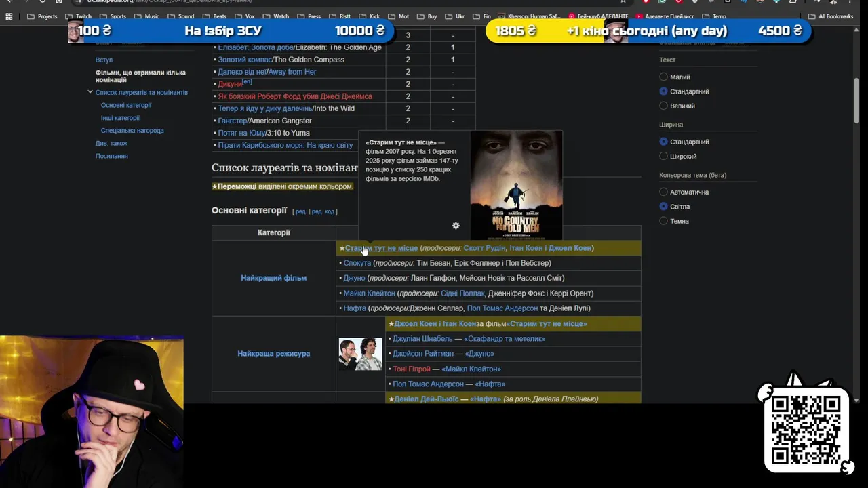Select the Широкий width option
This screenshot has height=488, width=868.
pyautogui.click(x=664, y=157)
